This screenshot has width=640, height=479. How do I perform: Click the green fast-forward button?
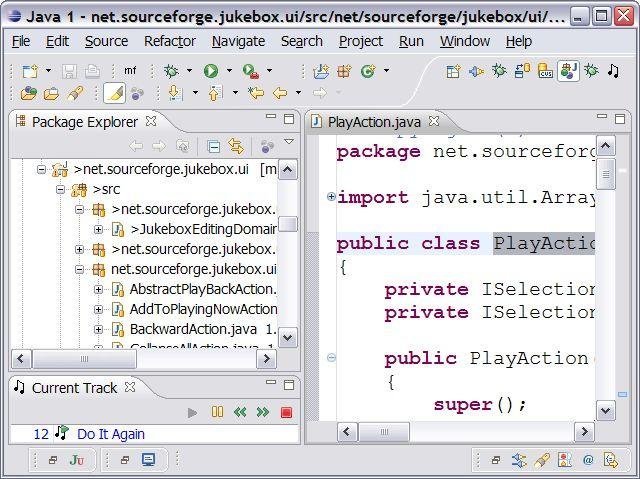point(263,412)
